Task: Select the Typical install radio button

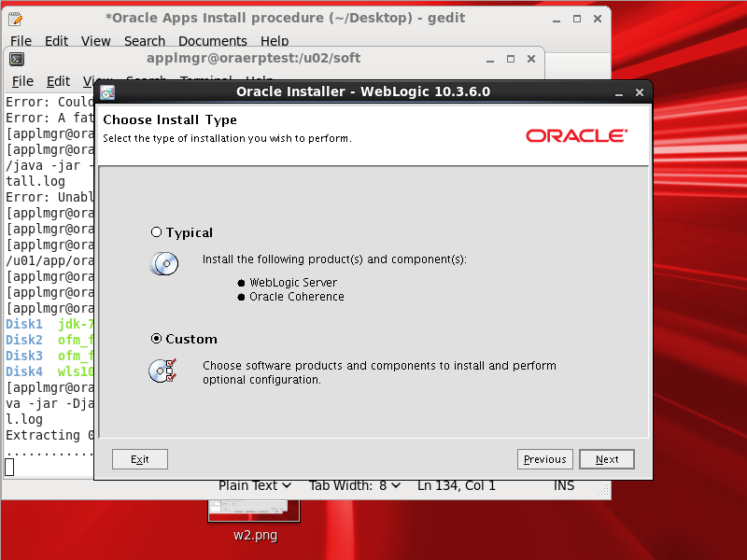Action: (156, 231)
